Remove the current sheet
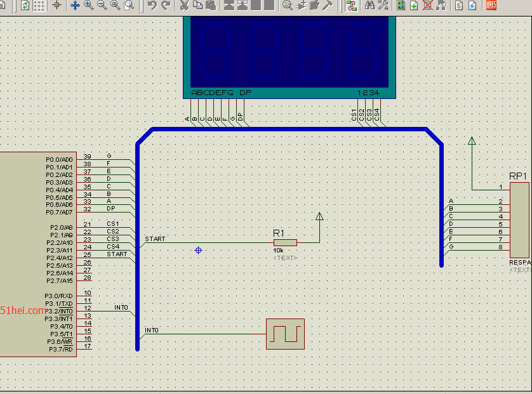Image resolution: width=532 pixels, height=394 pixels. coord(427,6)
